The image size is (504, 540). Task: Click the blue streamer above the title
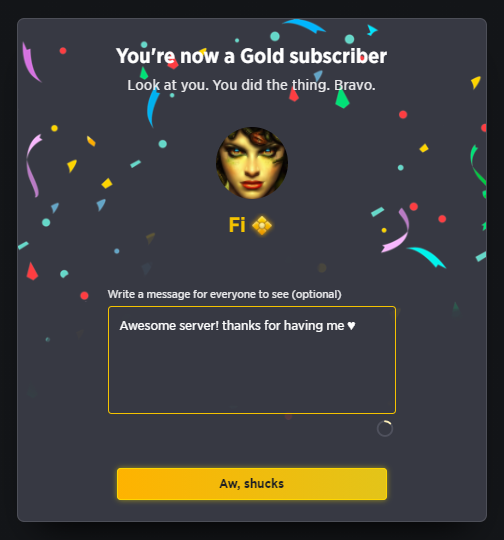click(x=304, y=26)
